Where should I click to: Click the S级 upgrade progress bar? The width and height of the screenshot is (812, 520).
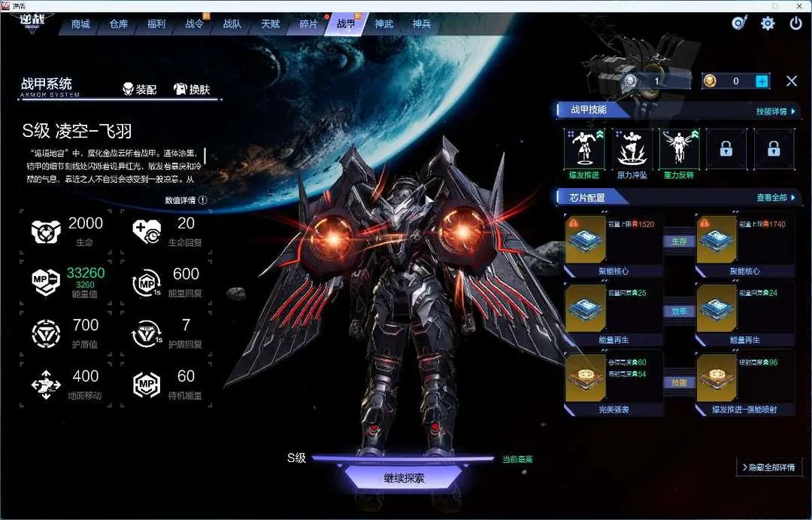coord(405,458)
